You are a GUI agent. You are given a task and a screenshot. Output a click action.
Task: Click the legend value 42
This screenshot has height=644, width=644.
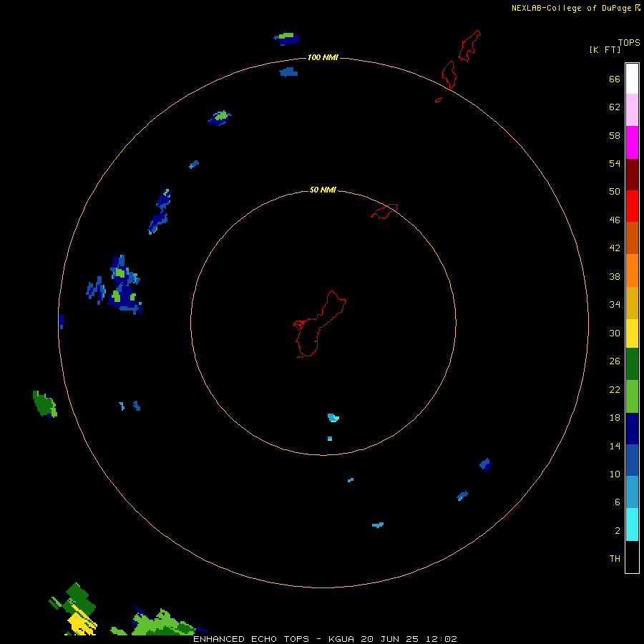click(x=615, y=248)
